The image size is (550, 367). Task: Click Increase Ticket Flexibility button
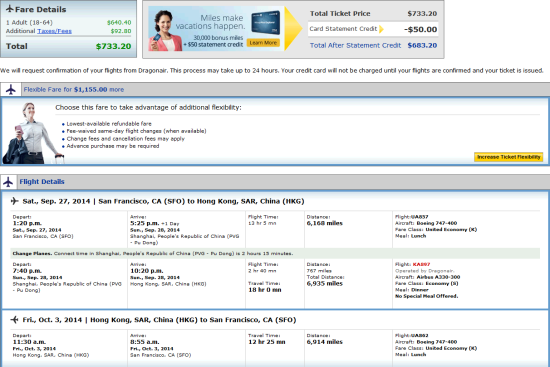509,157
